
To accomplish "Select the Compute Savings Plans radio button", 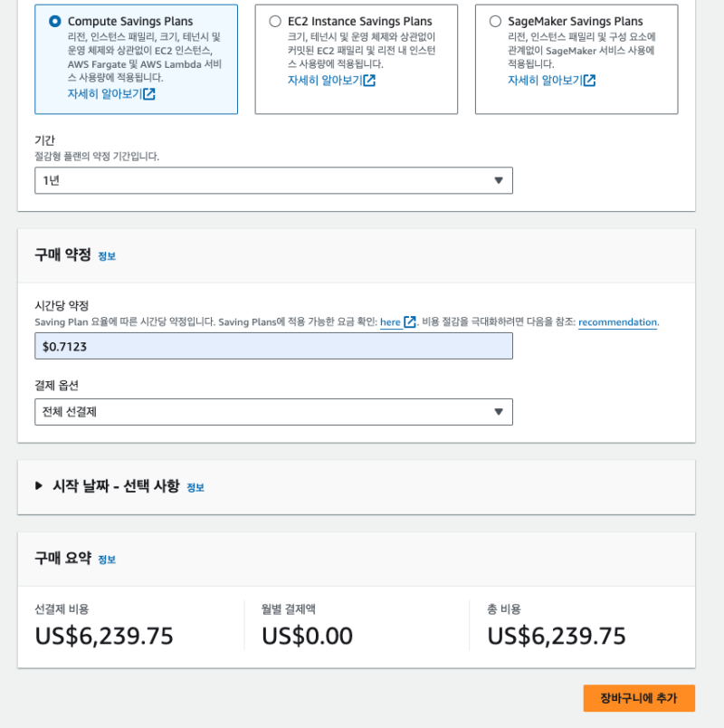I will click(55, 21).
